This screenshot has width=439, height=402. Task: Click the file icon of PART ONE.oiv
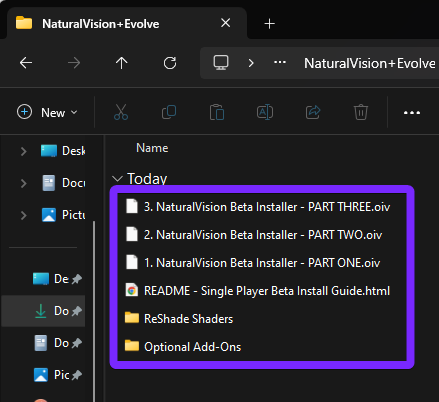click(132, 262)
